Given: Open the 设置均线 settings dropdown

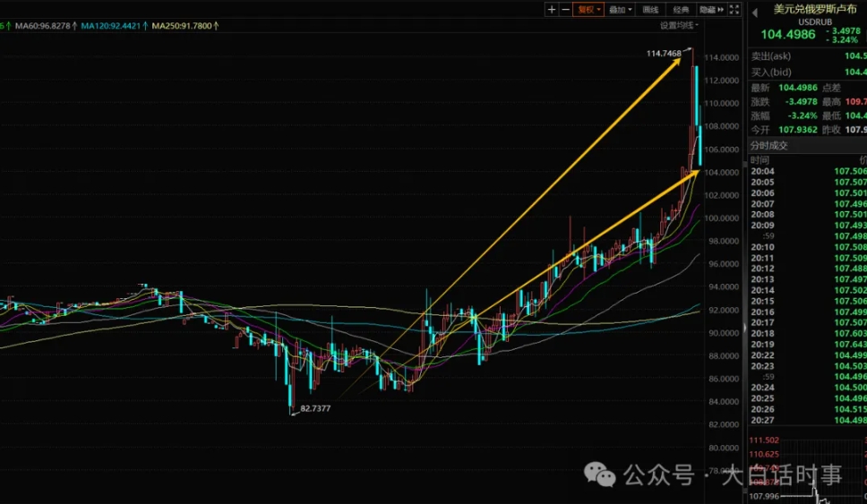Looking at the screenshot, I should point(679,26).
